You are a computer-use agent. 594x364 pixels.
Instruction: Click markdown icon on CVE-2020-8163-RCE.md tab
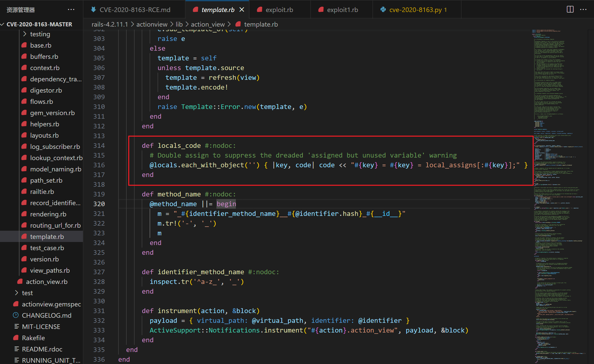(94, 10)
